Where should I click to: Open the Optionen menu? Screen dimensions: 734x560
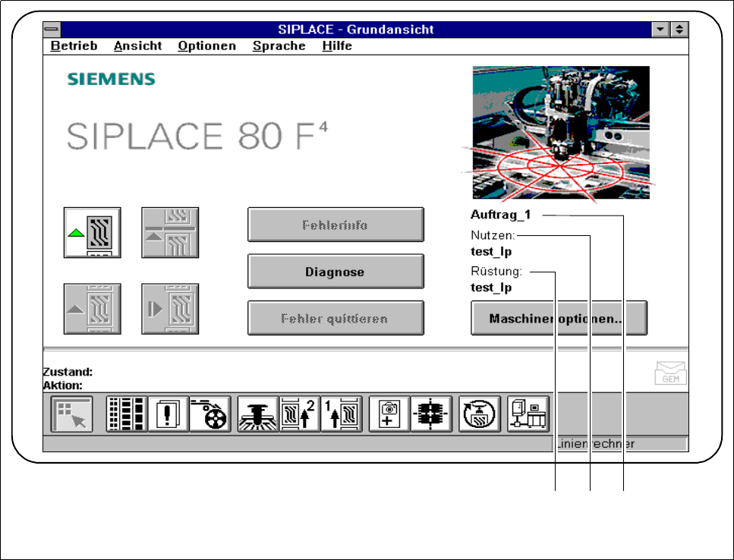pos(207,46)
